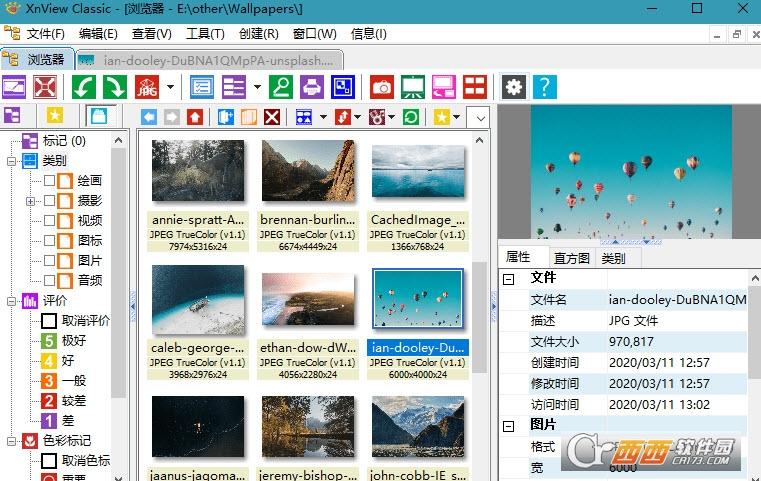The width and height of the screenshot is (761, 481).
Task: Click the red up-folder arrow icon
Action: pyautogui.click(x=194, y=117)
